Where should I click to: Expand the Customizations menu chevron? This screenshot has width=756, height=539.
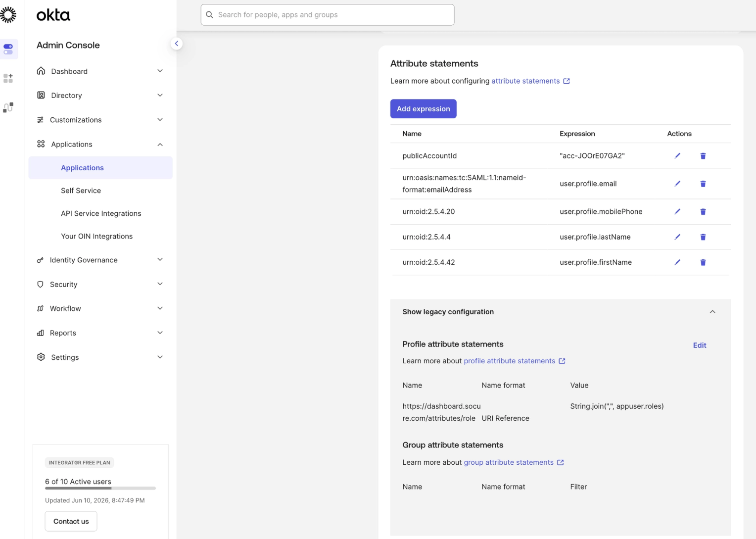pos(160,119)
